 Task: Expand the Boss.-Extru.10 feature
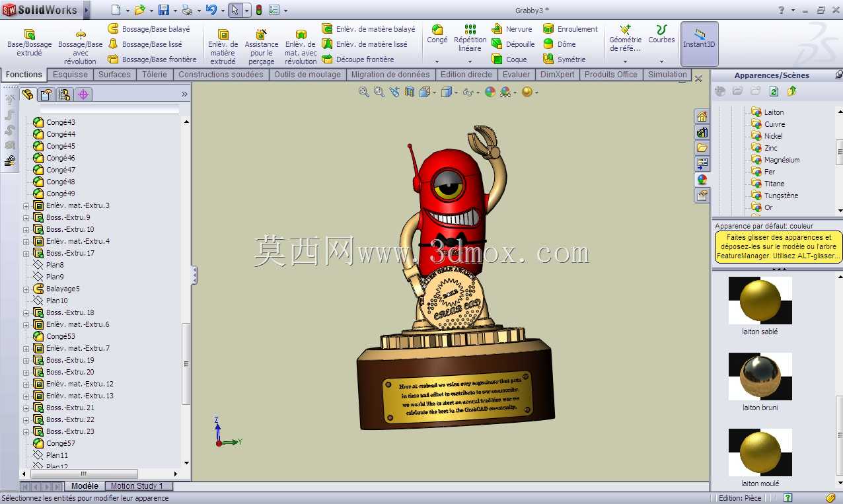coord(26,230)
